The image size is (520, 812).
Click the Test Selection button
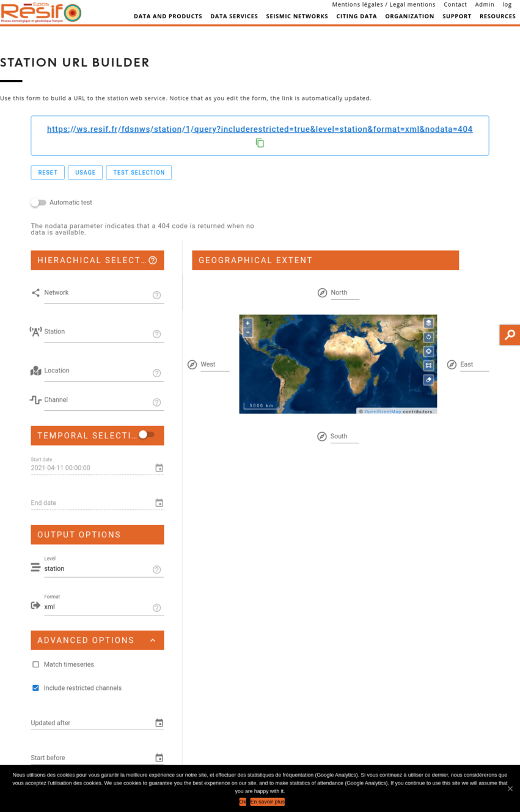(139, 173)
